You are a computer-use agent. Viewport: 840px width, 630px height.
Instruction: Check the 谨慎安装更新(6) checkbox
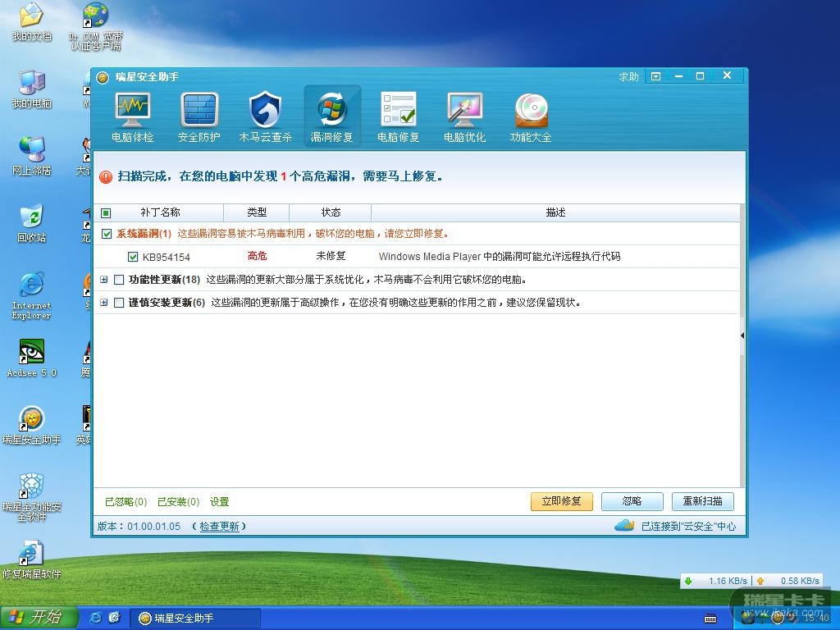click(x=119, y=303)
